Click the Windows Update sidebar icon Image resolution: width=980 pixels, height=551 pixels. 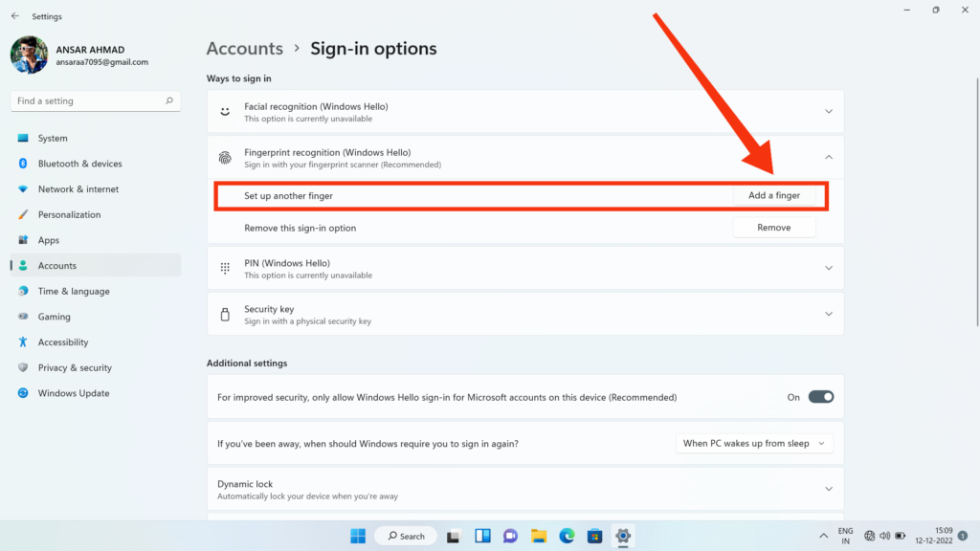click(x=23, y=393)
